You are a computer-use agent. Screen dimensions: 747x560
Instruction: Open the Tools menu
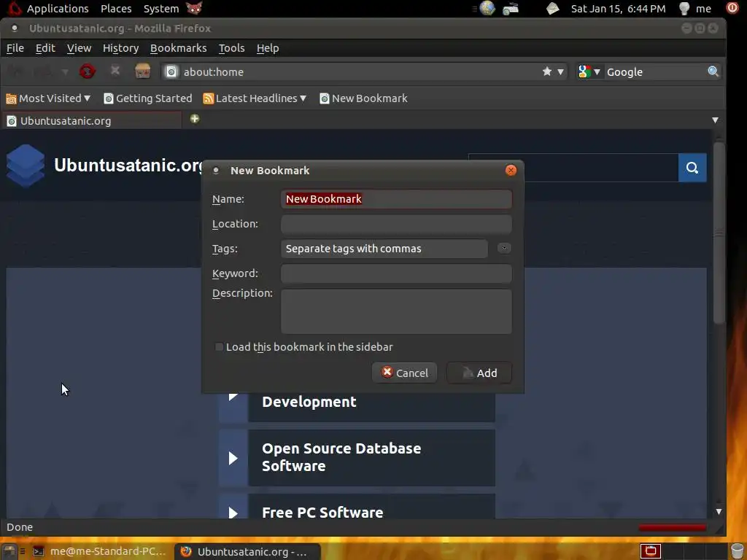231,48
